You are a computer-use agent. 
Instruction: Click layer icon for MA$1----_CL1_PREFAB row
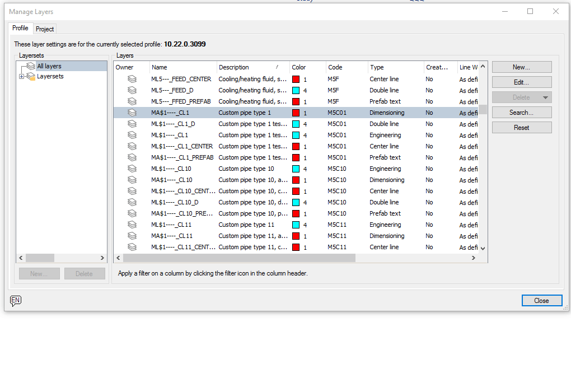coord(132,157)
